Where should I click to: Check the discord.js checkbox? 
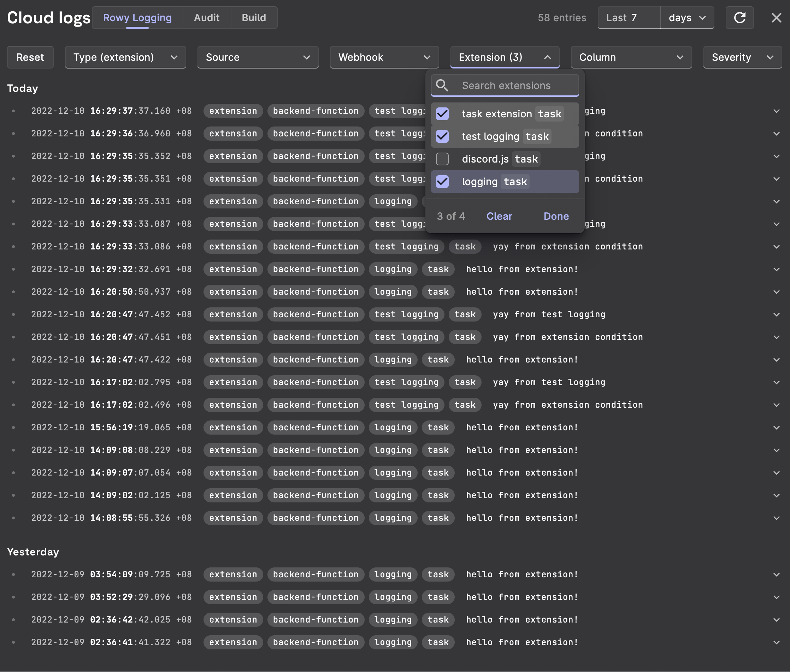442,159
